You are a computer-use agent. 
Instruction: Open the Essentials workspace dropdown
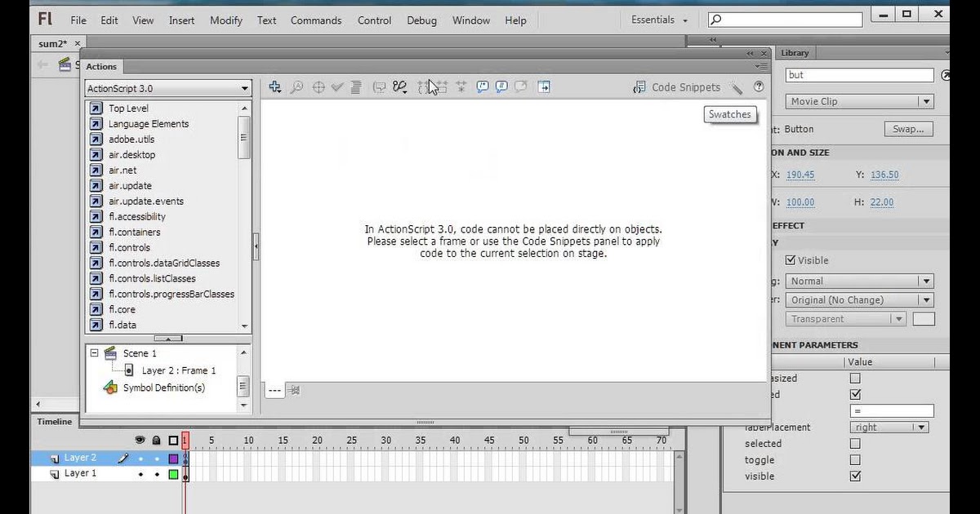660,20
